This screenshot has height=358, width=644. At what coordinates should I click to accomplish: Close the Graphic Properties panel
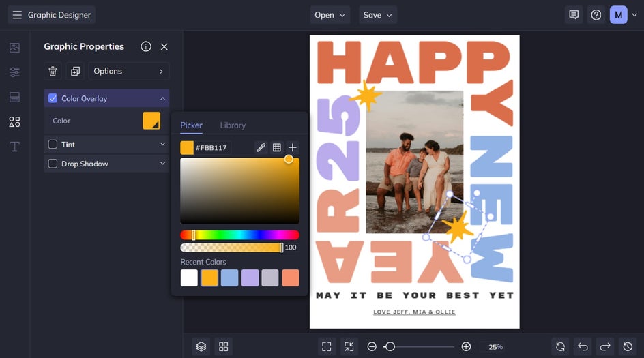click(x=164, y=47)
